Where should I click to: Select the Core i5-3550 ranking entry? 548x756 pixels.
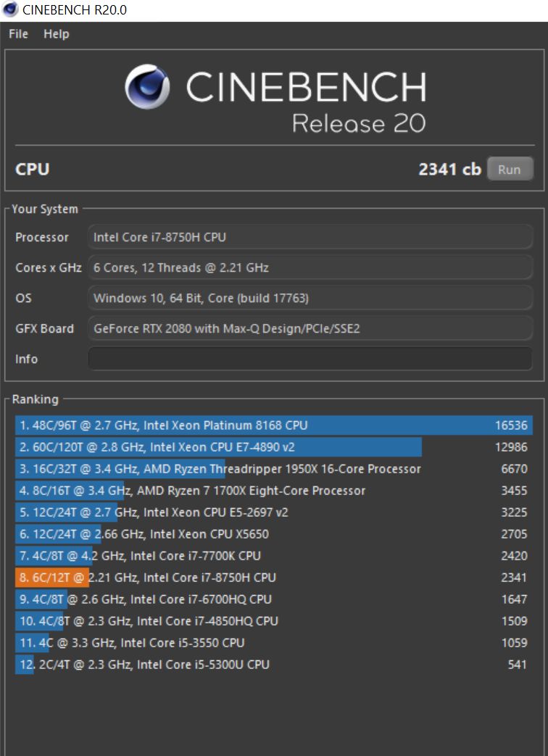[x=274, y=642]
